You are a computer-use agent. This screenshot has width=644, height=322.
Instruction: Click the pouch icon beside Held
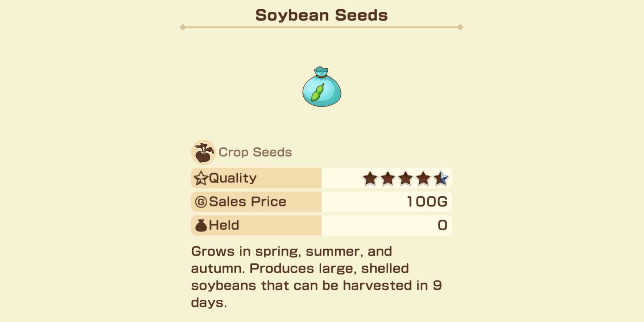click(200, 225)
